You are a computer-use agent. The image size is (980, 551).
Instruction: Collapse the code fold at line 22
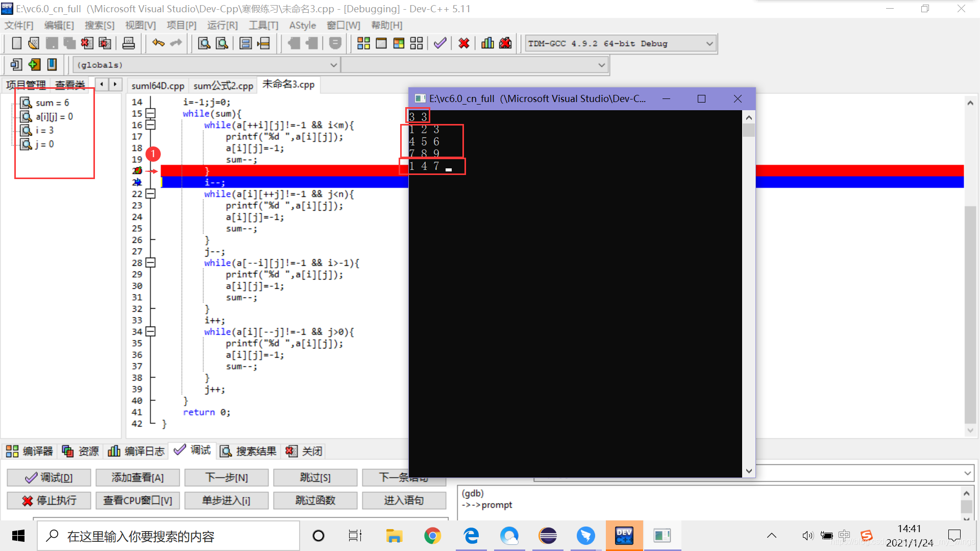coord(150,194)
